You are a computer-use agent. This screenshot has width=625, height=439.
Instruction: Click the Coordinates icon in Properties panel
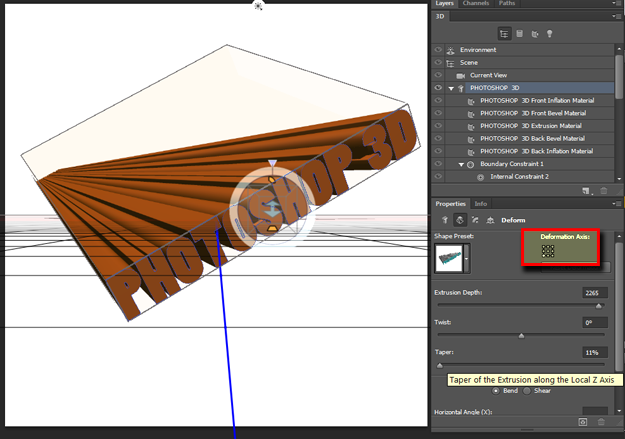click(490, 220)
